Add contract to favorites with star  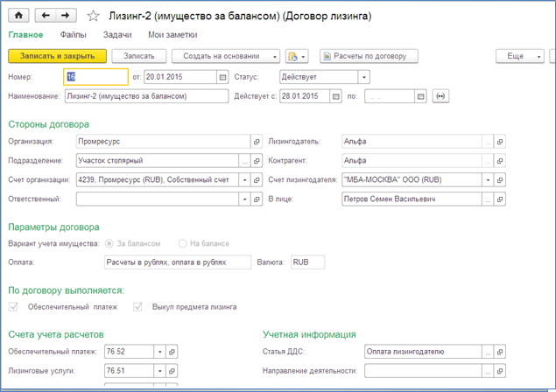[x=93, y=16]
